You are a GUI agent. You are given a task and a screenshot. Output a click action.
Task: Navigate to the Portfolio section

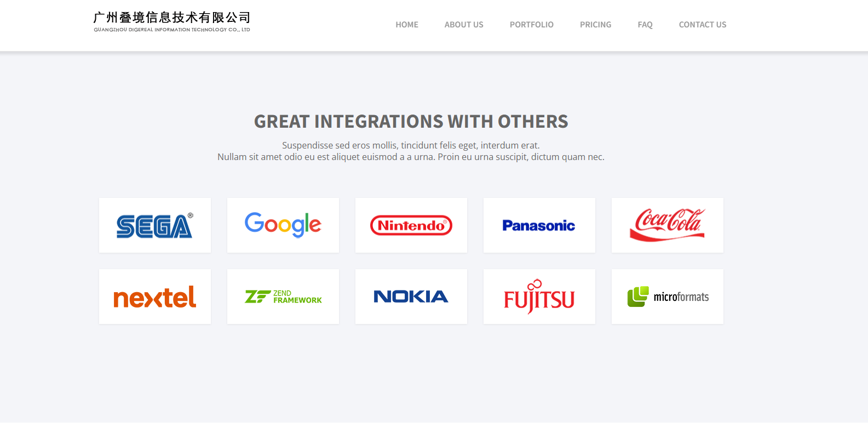point(531,25)
